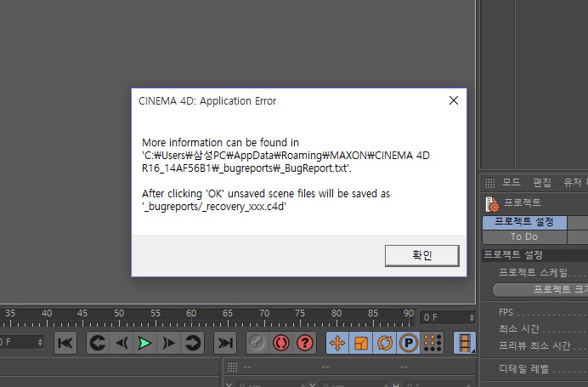Screen dimensions: 588x387
Task: Click the 프리뷰 최소 시간 label
Action: pyautogui.click(x=534, y=345)
